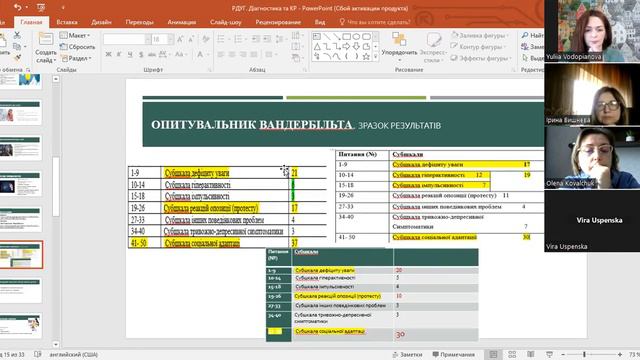Select the Right Arrow shape
640x360 pixels.
click(347, 47)
